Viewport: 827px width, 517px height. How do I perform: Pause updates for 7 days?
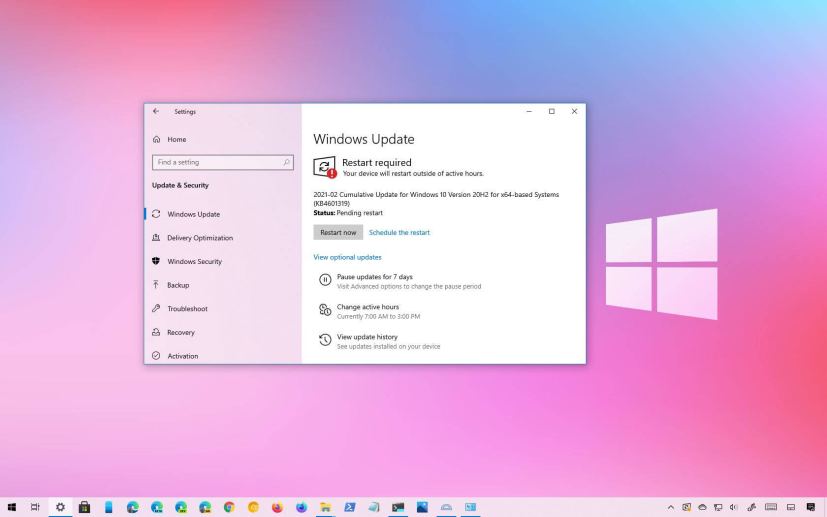374,276
